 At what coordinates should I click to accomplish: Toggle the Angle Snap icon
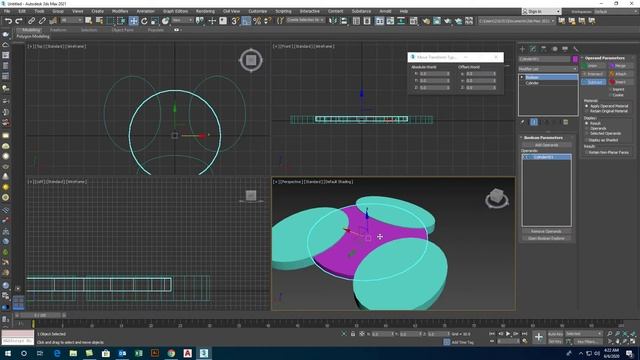[246, 21]
